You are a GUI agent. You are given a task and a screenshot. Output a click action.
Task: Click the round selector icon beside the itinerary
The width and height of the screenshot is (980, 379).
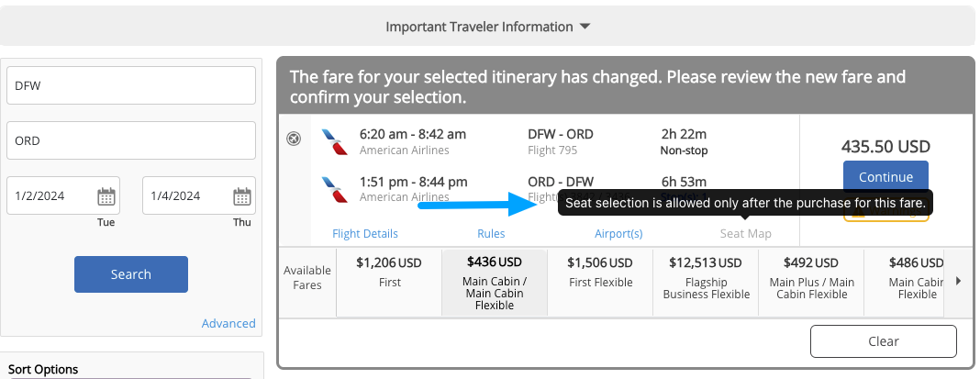pos(294,139)
